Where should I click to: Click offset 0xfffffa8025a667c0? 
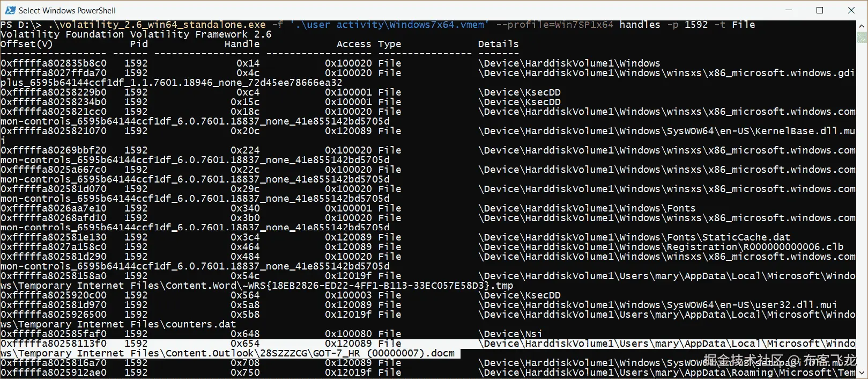coord(54,170)
